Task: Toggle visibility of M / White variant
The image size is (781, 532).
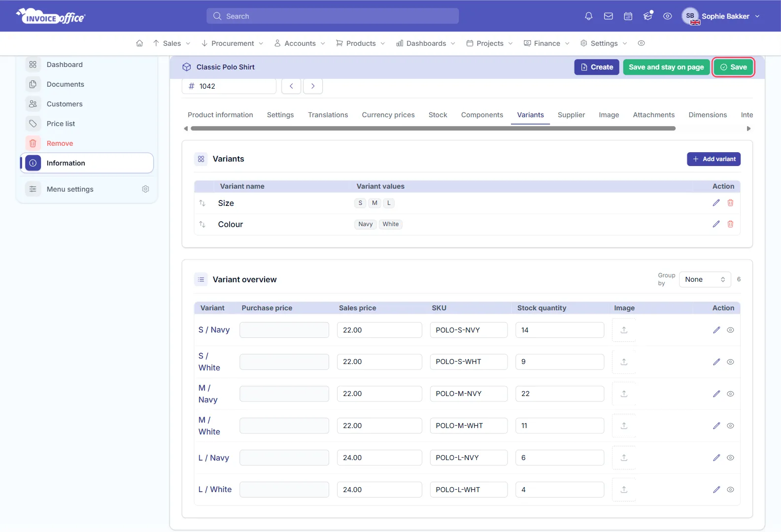Action: click(730, 426)
